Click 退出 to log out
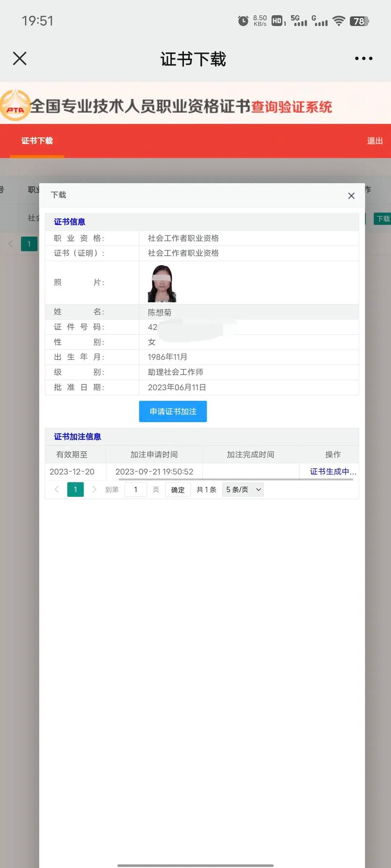Screen dimensions: 391x868 (x=375, y=141)
